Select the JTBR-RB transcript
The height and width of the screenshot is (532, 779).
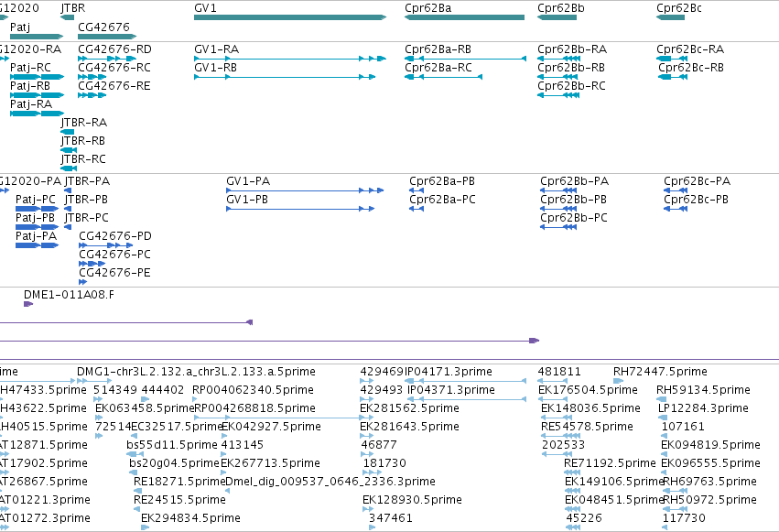click(x=69, y=150)
